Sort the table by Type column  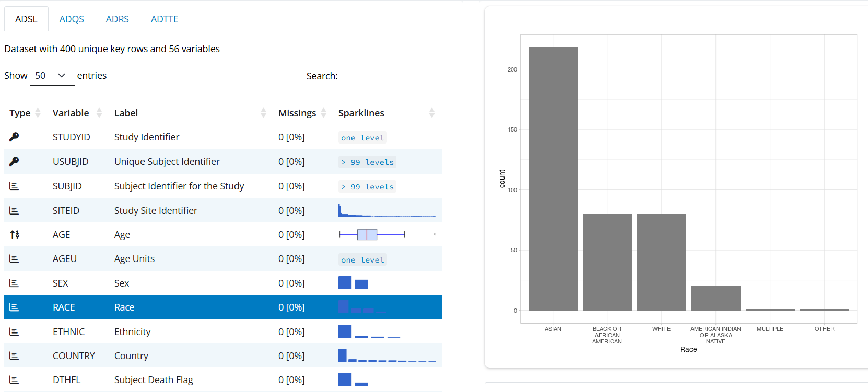(38, 113)
